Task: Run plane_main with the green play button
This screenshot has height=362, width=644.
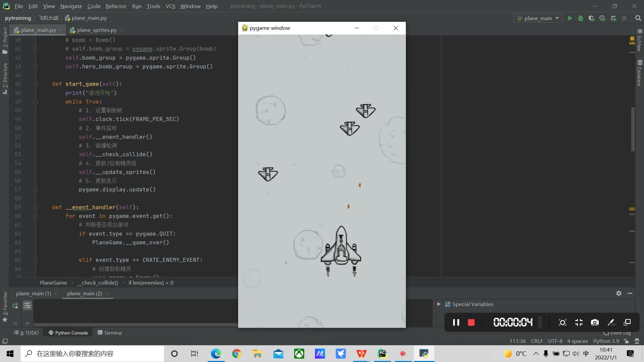Action: (x=570, y=18)
